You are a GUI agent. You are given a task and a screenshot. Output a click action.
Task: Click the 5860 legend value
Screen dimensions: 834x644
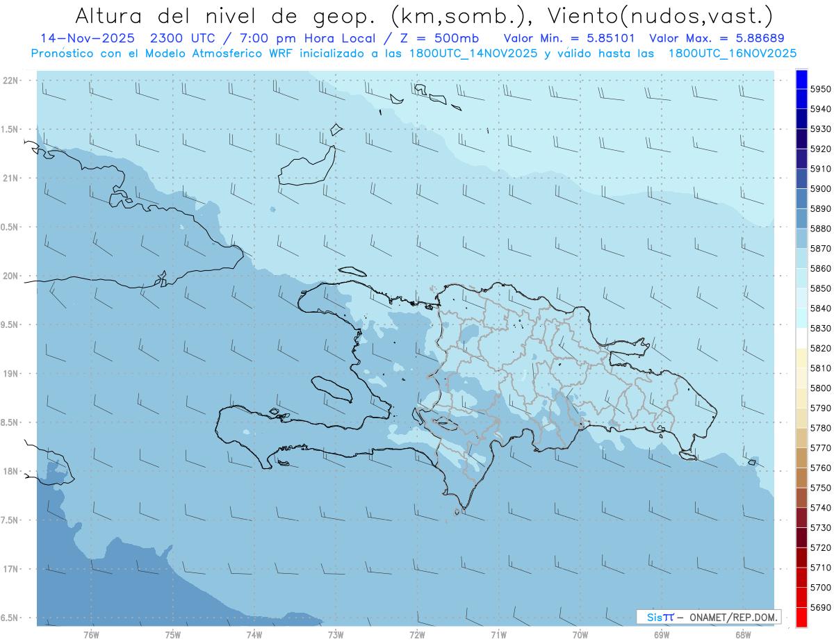(821, 268)
